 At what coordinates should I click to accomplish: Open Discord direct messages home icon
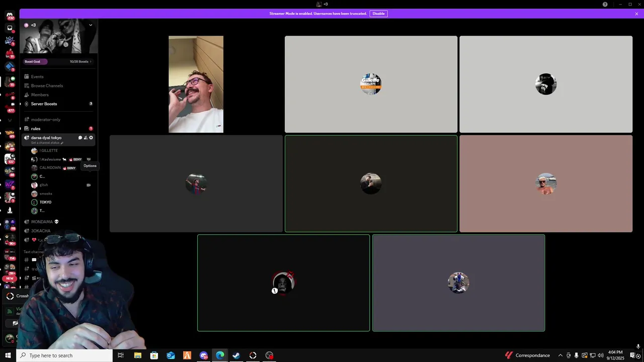[10, 16]
